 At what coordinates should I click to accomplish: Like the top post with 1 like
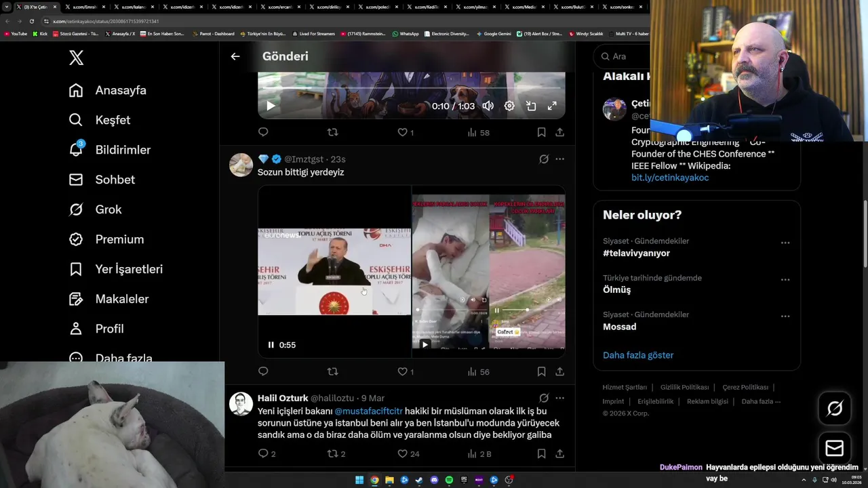tap(406, 132)
